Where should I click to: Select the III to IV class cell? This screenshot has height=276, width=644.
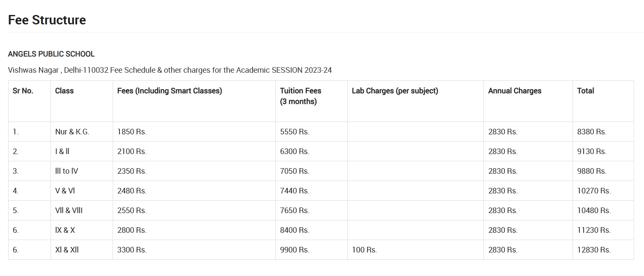[67, 171]
